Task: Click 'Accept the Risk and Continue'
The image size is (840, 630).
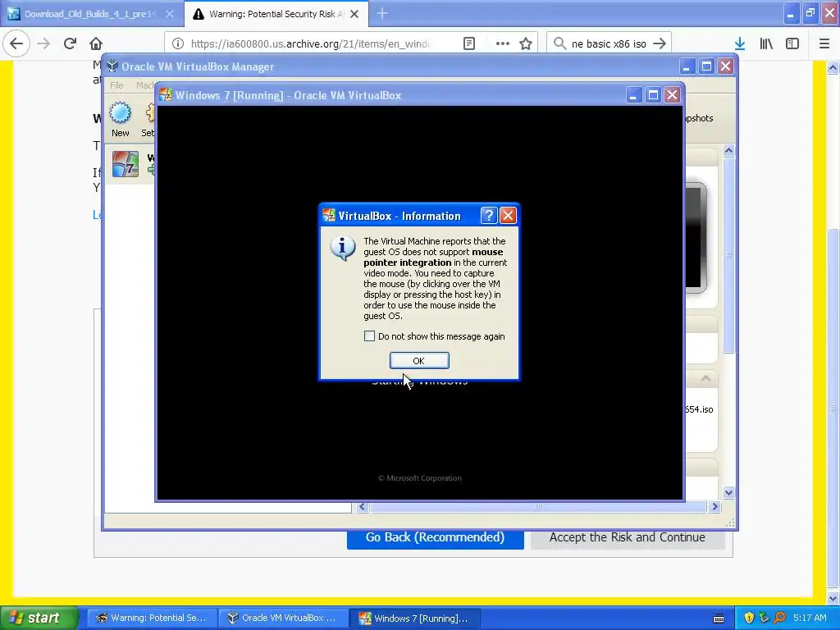Action: coord(628,537)
